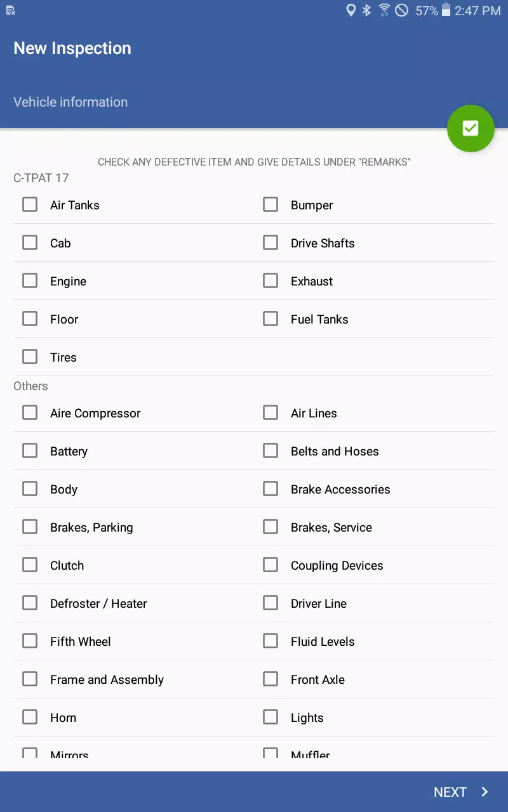The width and height of the screenshot is (508, 812).
Task: Mark Tires as defective
Action: click(30, 357)
